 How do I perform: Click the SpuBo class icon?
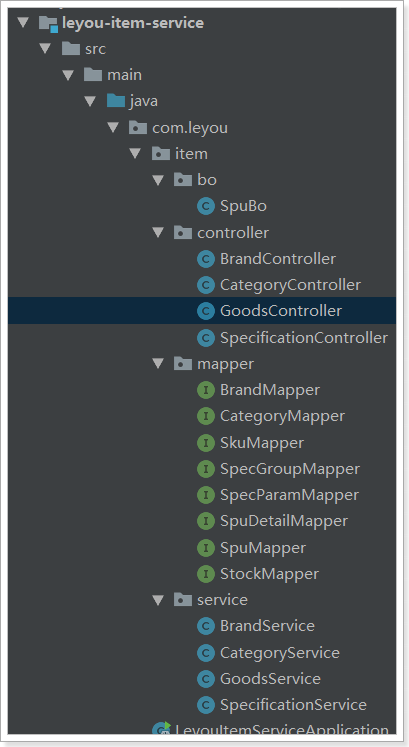[x=206, y=206]
